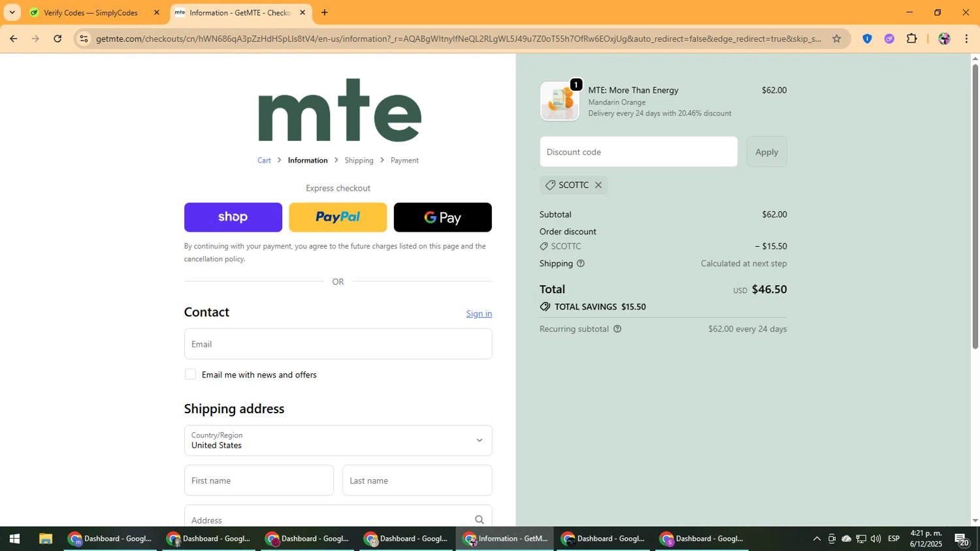This screenshot has width=980, height=551.
Task: Close the Information GetMTE tab
Action: click(x=302, y=12)
